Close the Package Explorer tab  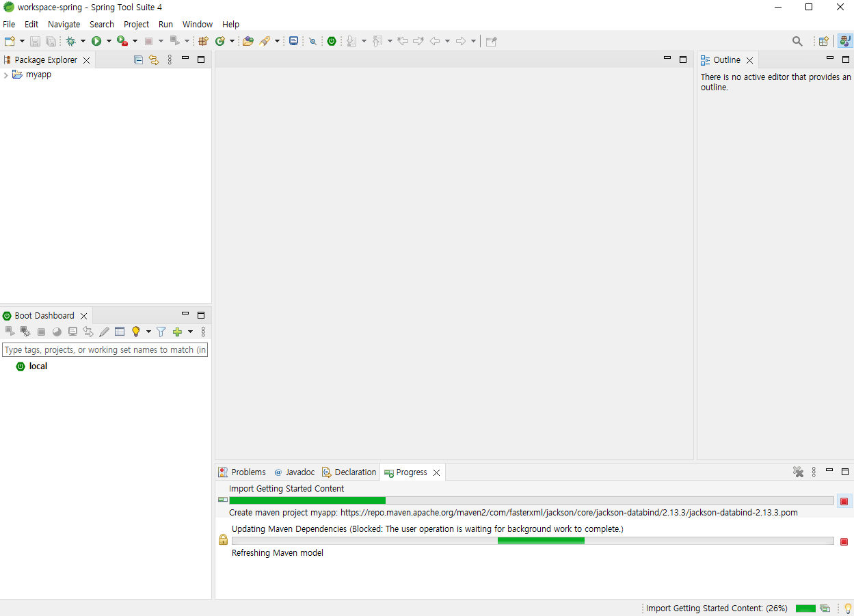(86, 60)
